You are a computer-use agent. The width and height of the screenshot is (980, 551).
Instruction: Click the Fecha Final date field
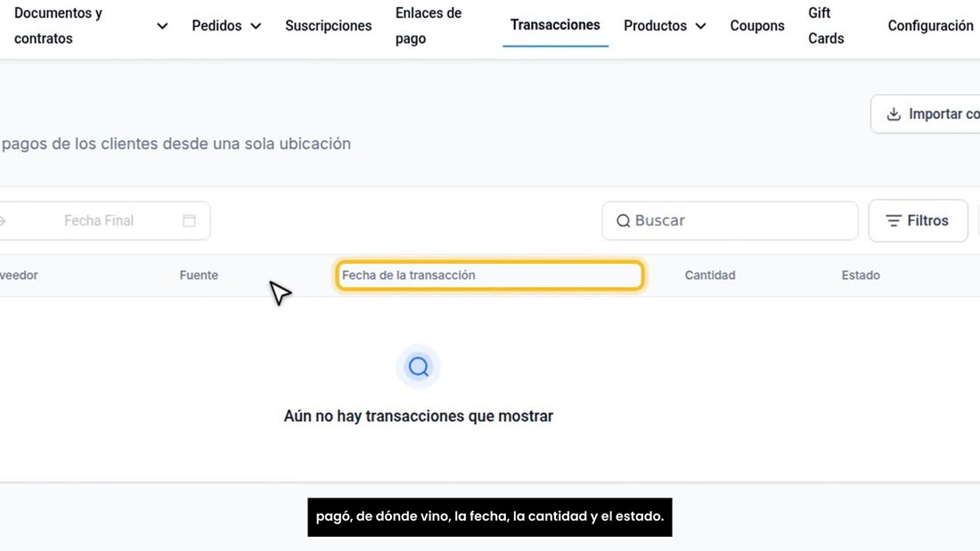tap(105, 221)
